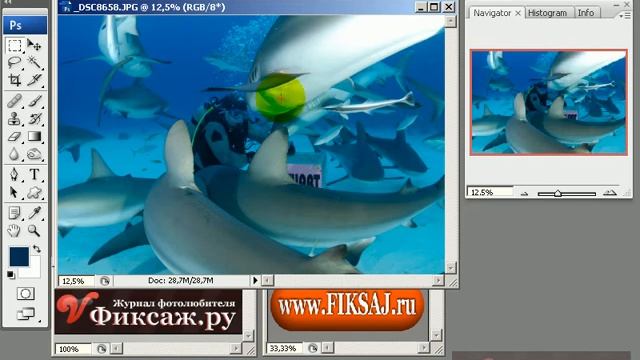Click the status icon beside 100% zoom

point(101,349)
